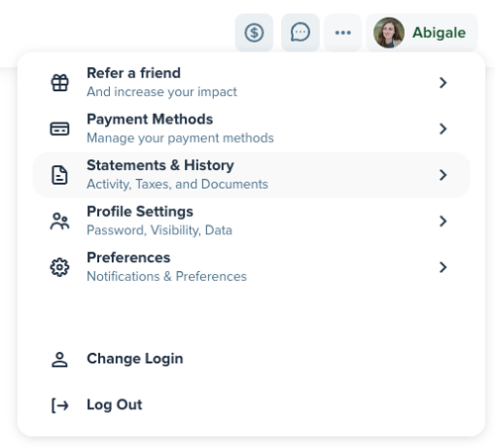This screenshot has width=495, height=448.
Task: Expand the Preferences chevron arrow
Action: coord(443,267)
